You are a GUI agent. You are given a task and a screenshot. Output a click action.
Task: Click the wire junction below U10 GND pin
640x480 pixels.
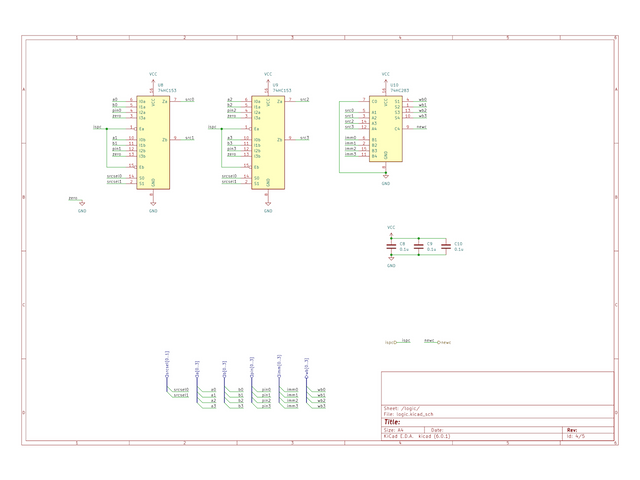click(386, 173)
